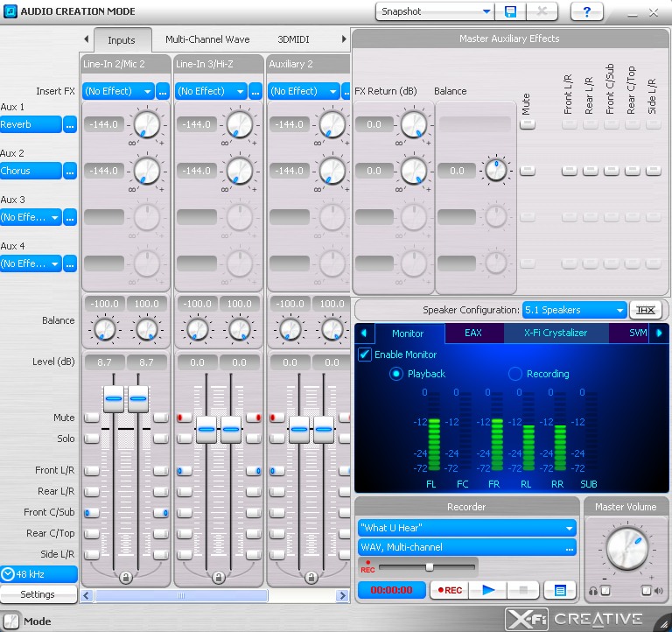Click Line-In 2/Mic 2 left level fader

pos(114,399)
